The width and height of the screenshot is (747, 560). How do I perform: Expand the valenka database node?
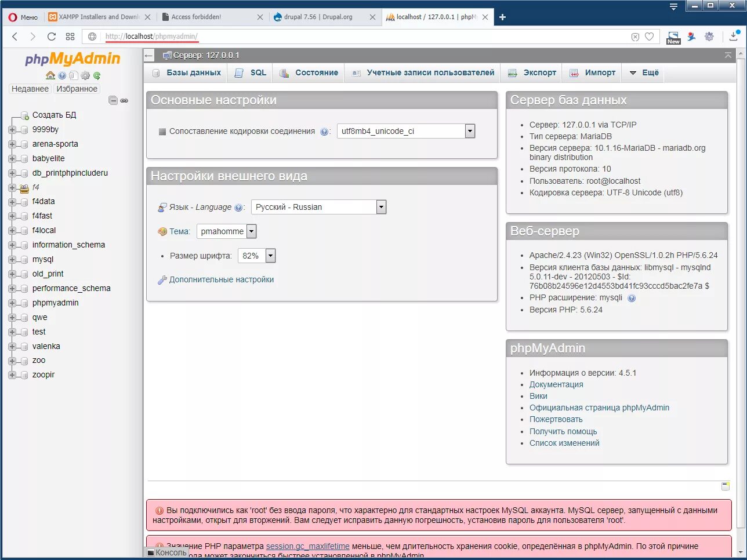click(12, 347)
